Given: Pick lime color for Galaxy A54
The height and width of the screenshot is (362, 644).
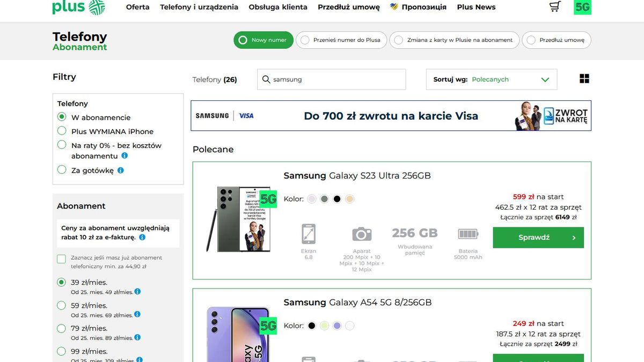Looking at the screenshot, I should [324, 326].
